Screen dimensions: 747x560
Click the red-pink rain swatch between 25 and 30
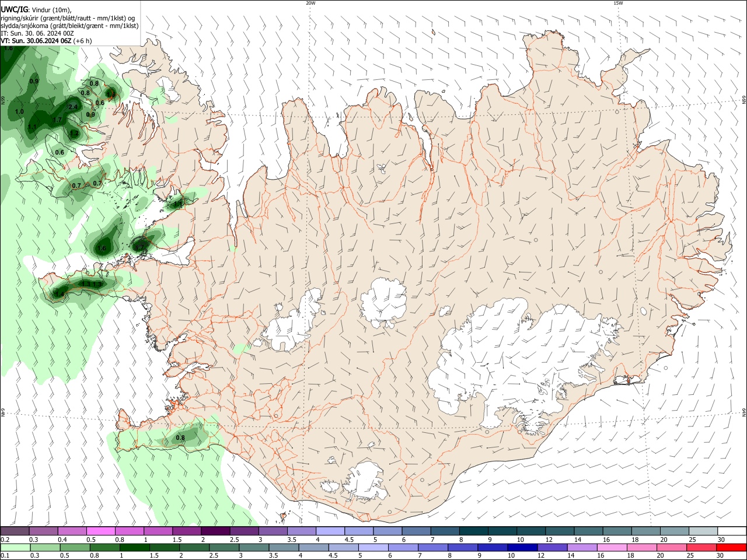[701, 548]
